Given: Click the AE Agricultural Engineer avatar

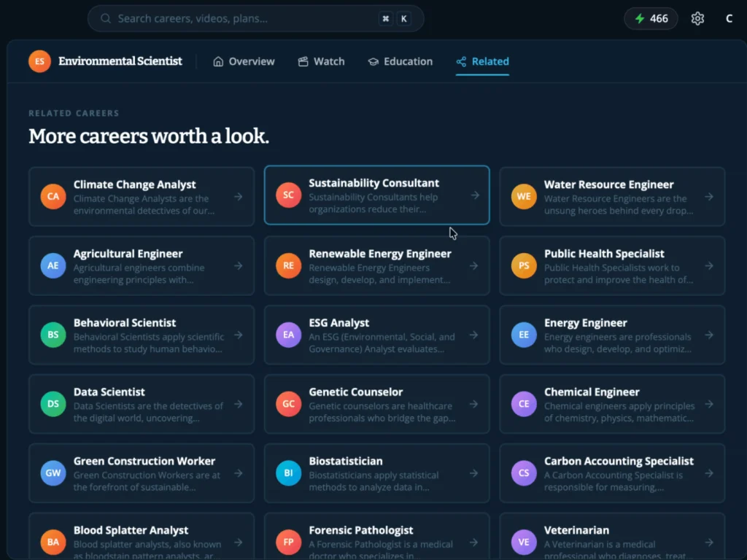Looking at the screenshot, I should [x=53, y=265].
